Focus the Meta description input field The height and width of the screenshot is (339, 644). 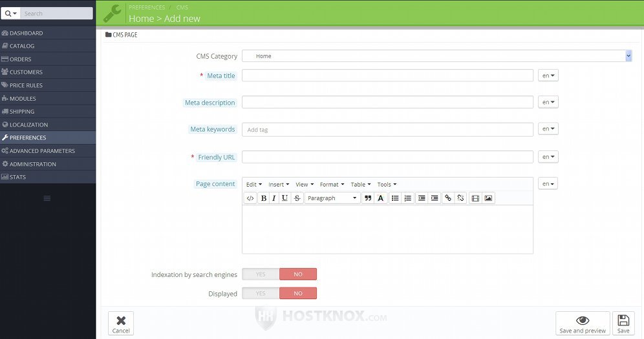coord(387,102)
